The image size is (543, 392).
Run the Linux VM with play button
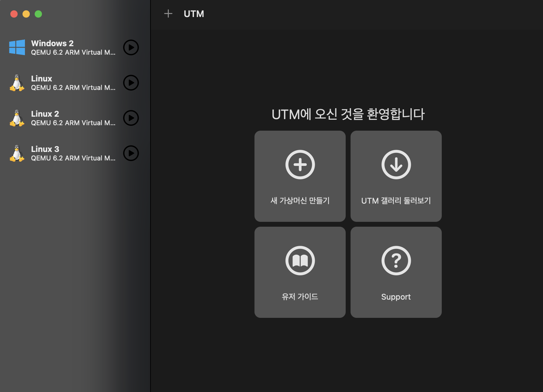[131, 83]
